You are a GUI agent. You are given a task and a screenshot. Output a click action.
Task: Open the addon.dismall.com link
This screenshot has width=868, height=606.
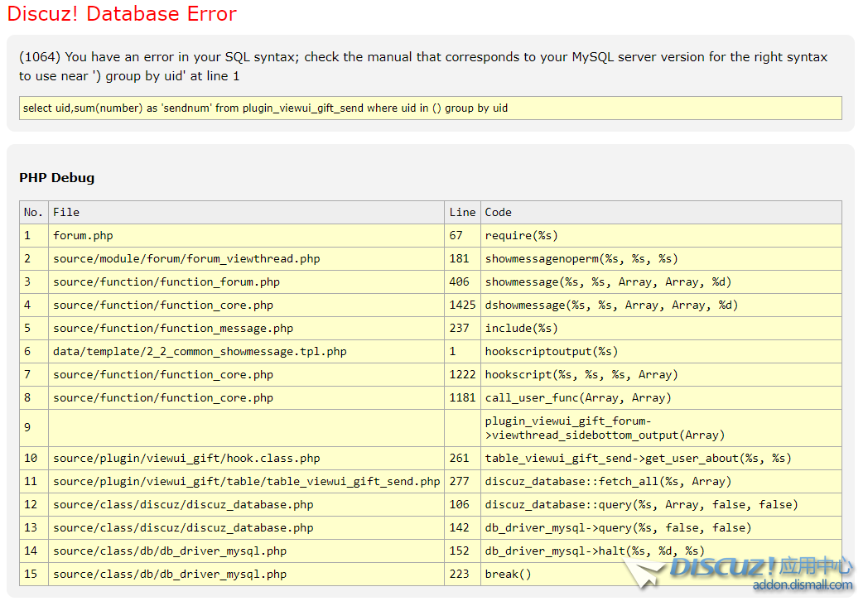pyautogui.click(x=802, y=585)
